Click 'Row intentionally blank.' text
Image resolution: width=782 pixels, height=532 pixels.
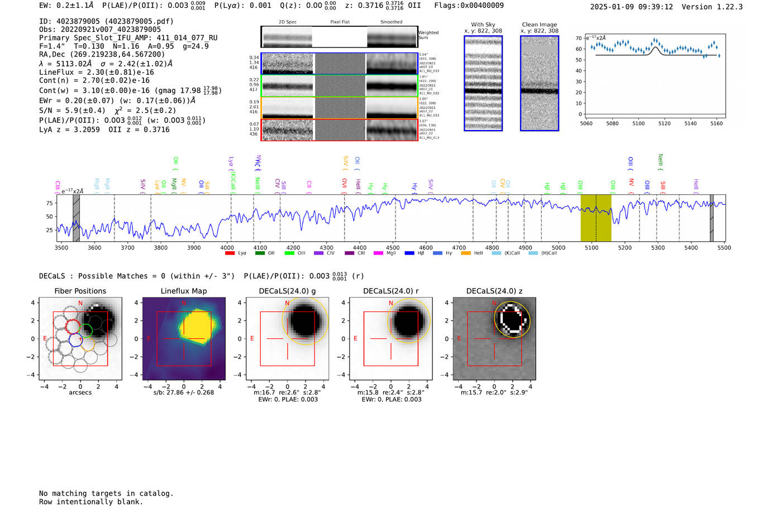coord(91,502)
